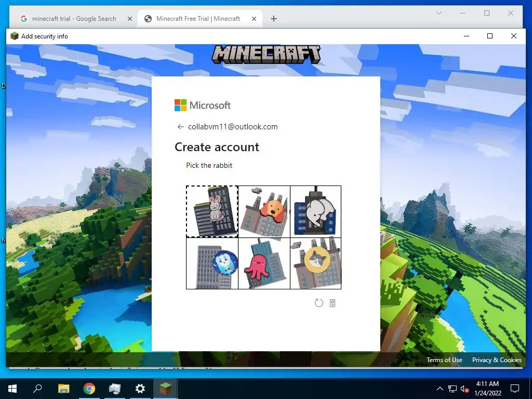This screenshot has width=532, height=399.
Task: Click the Minecraft title logo
Action: click(x=266, y=55)
